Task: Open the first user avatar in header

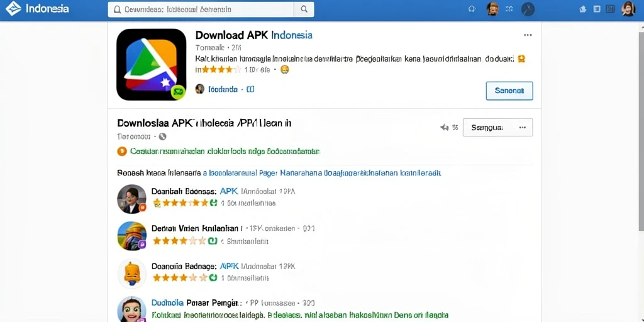Action: tap(492, 9)
